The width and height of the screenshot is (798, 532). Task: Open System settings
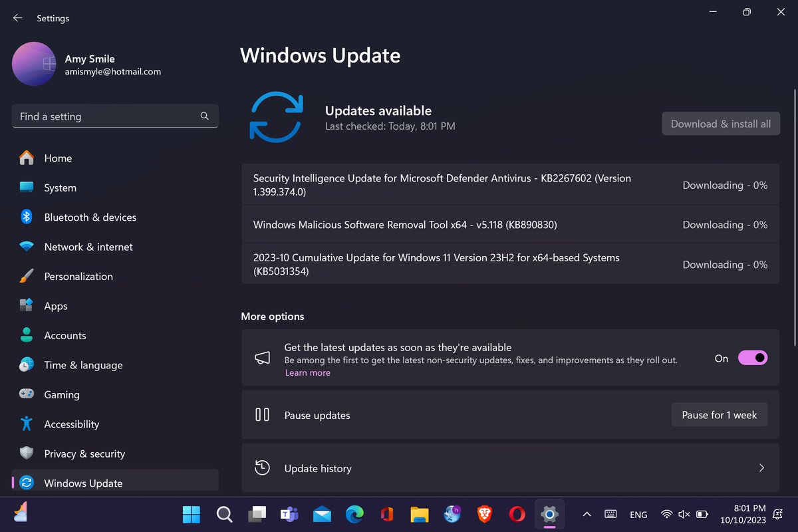[x=115, y=188]
